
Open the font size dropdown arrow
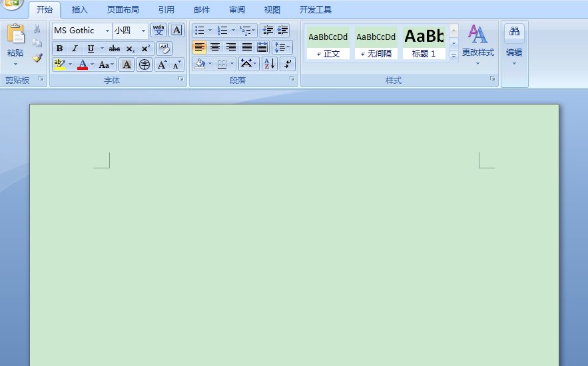click(143, 31)
